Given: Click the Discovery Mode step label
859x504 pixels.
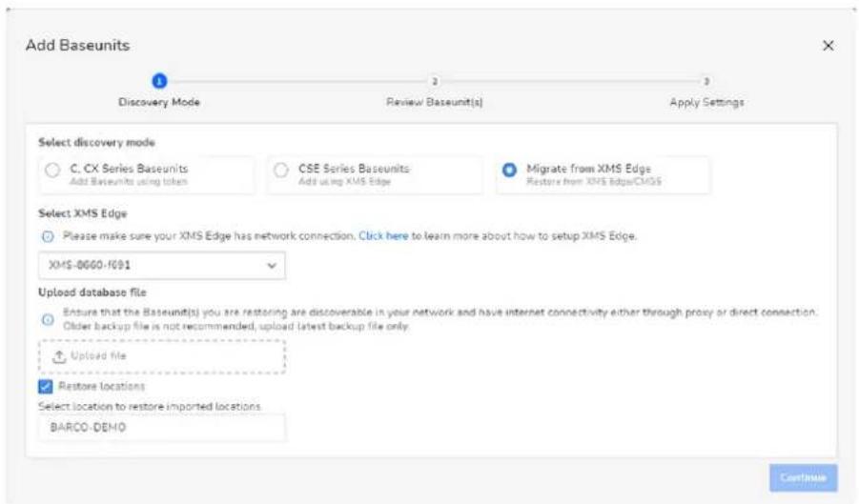Looking at the screenshot, I should pos(159,102).
